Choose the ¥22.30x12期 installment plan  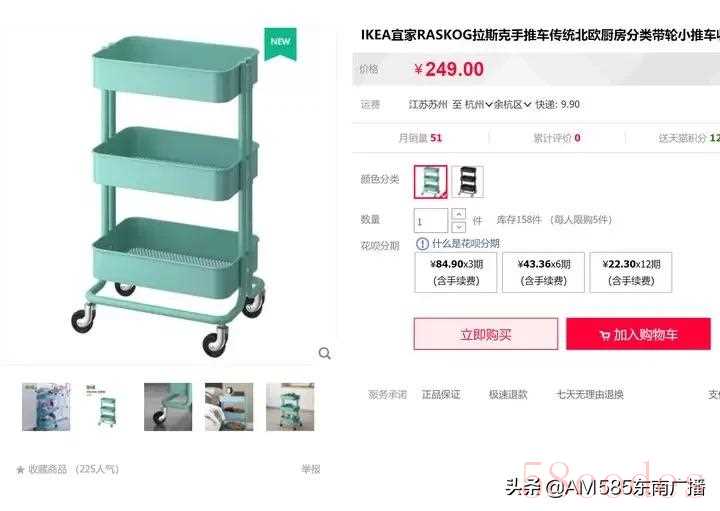coord(631,272)
